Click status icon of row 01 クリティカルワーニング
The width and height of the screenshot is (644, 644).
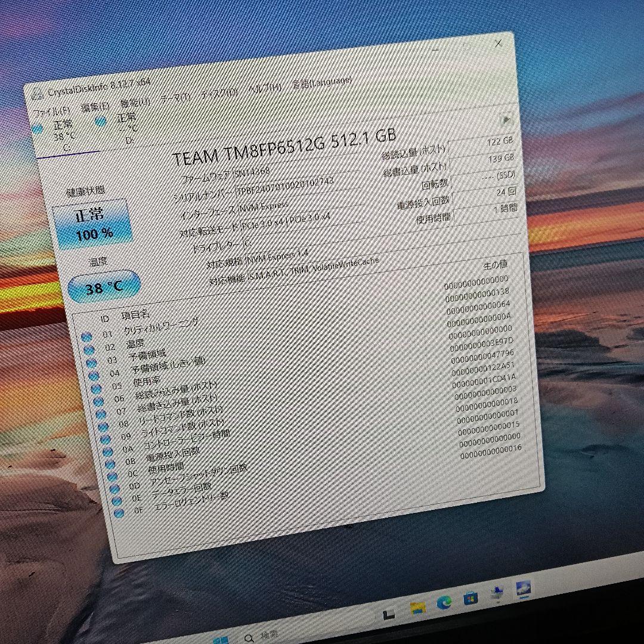(86, 337)
